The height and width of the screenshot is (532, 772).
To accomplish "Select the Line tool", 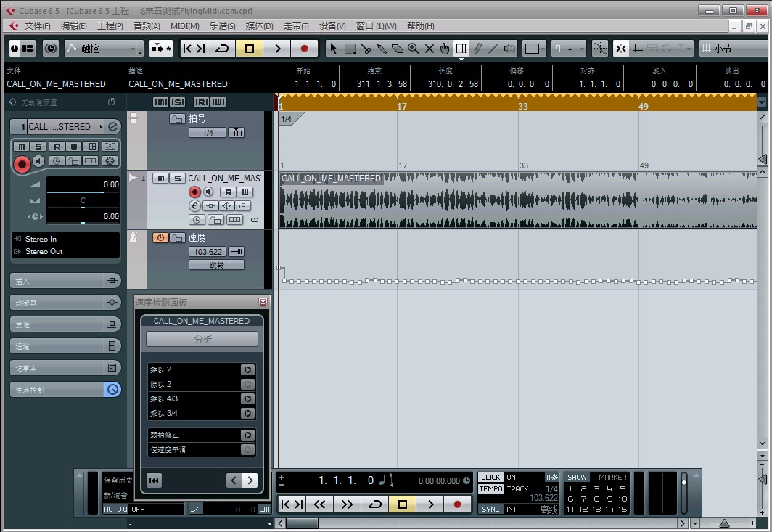I will click(493, 49).
